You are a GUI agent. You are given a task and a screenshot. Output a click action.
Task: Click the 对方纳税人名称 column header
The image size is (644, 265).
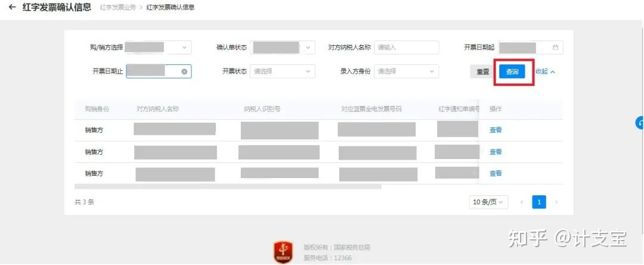point(157,109)
